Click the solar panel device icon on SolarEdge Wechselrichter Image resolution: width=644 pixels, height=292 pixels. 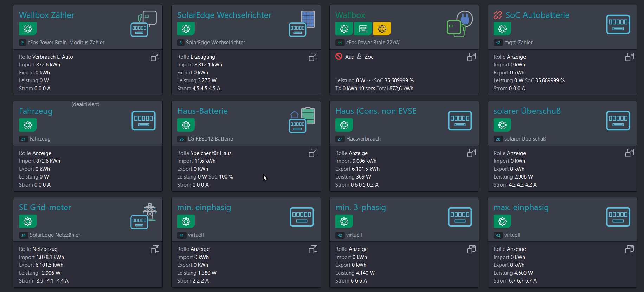302,24
